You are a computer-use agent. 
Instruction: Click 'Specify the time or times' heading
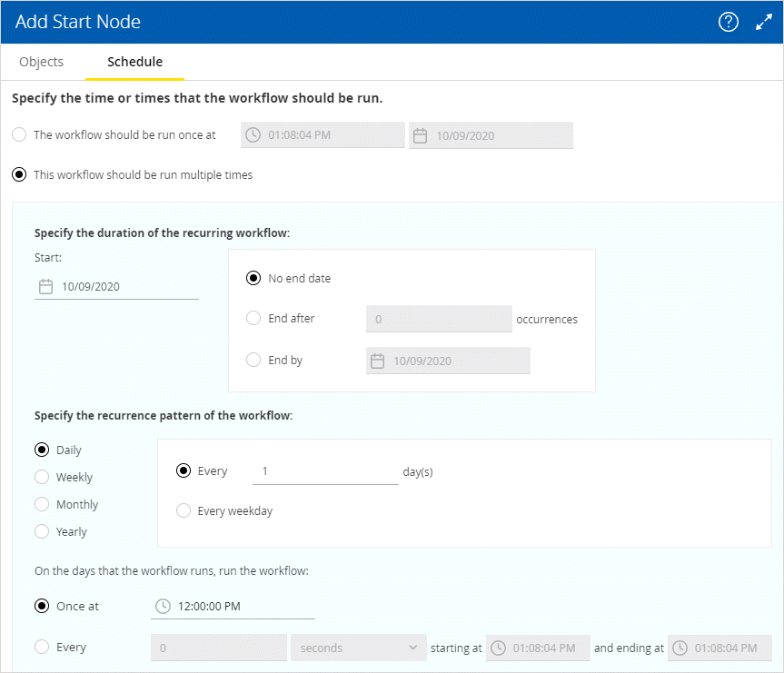[197, 98]
